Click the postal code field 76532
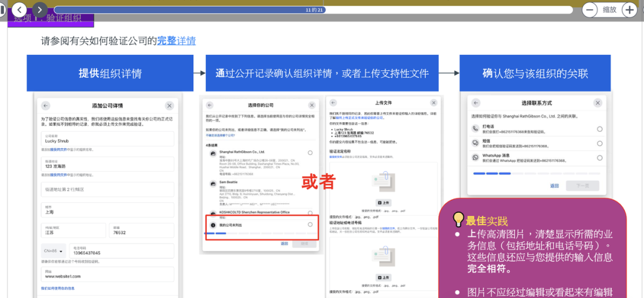The width and height of the screenshot is (644, 298). tap(141, 231)
